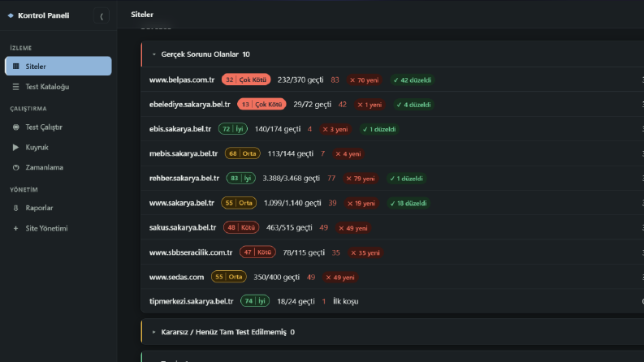Viewport: 644px width, 362px height.
Task: Click the 350/400 geçti text
Action: (x=276, y=277)
